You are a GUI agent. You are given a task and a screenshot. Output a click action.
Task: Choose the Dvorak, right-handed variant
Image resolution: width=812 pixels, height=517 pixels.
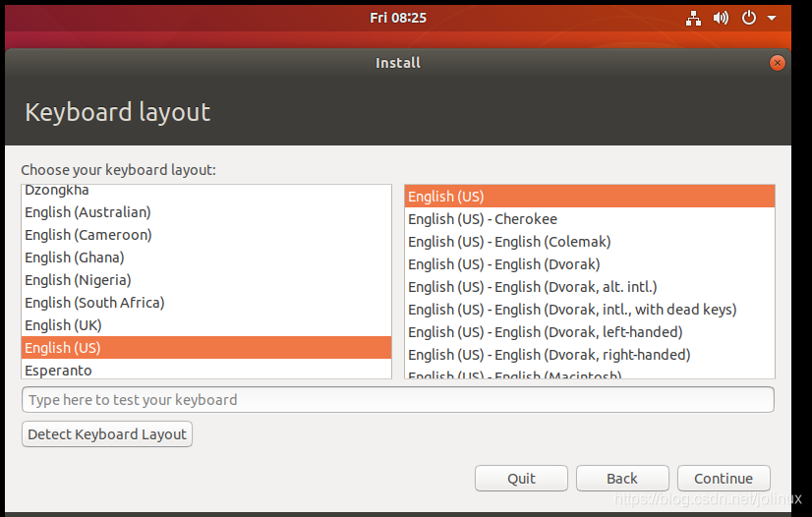coord(589,355)
